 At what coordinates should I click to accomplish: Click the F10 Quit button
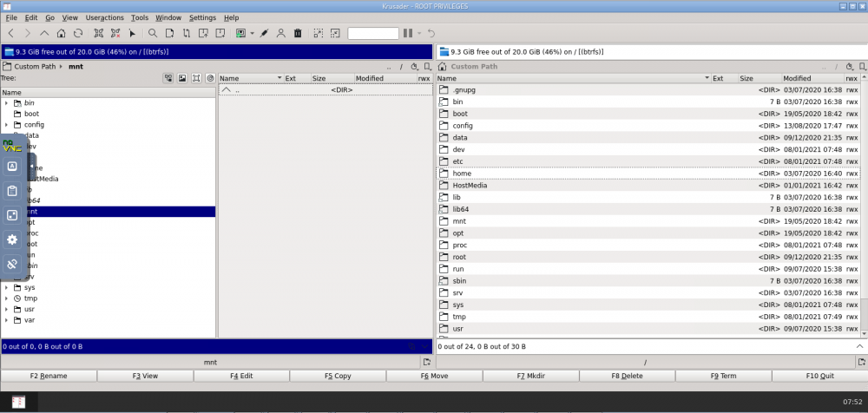[x=820, y=376]
